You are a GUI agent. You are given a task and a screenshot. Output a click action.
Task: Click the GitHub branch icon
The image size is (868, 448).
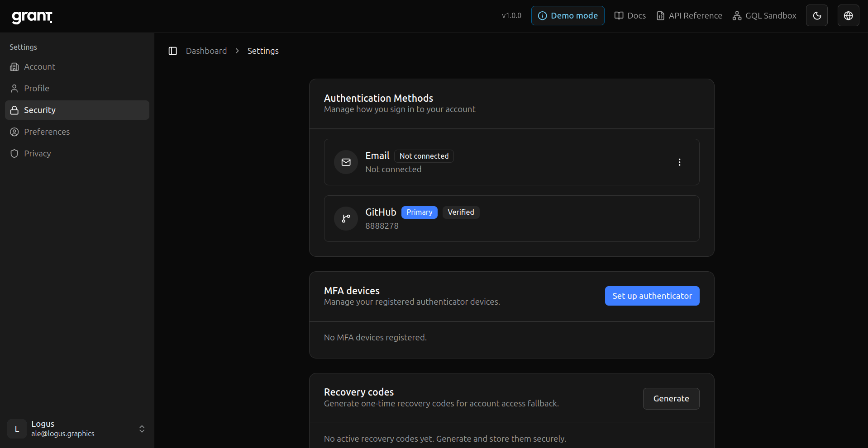346,219
